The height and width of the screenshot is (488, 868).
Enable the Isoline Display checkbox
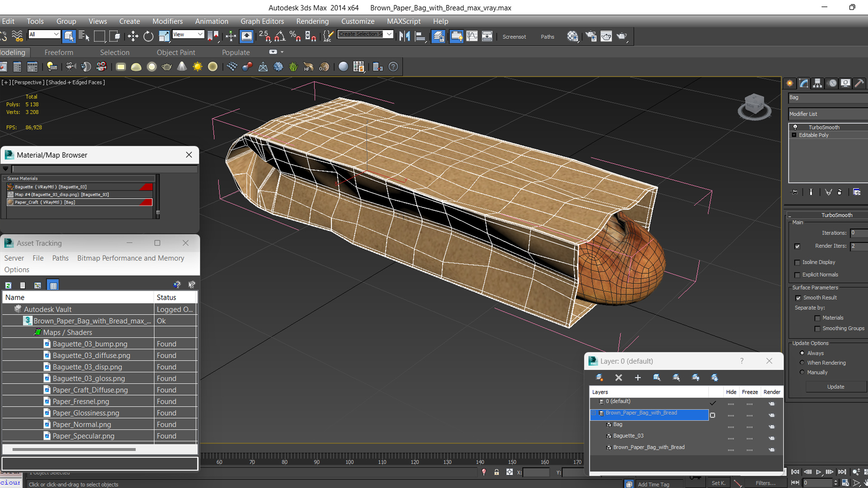click(797, 263)
